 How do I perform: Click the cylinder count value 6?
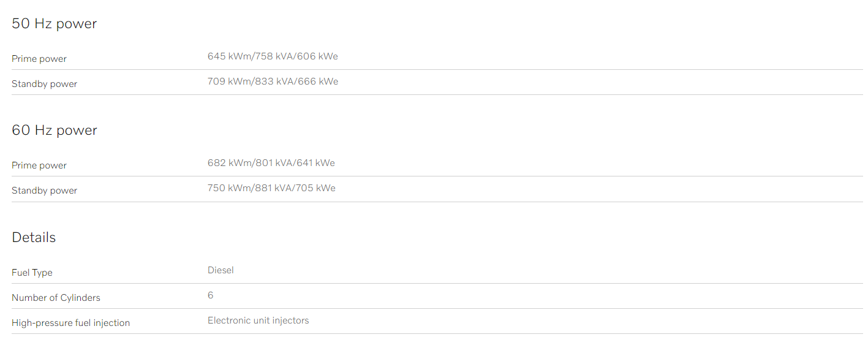[211, 295]
